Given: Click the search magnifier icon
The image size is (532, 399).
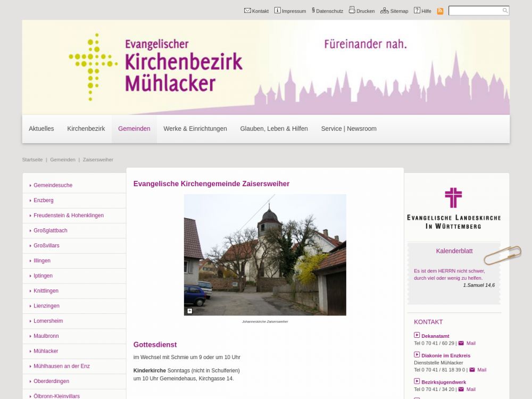Looking at the screenshot, I should point(505,11).
